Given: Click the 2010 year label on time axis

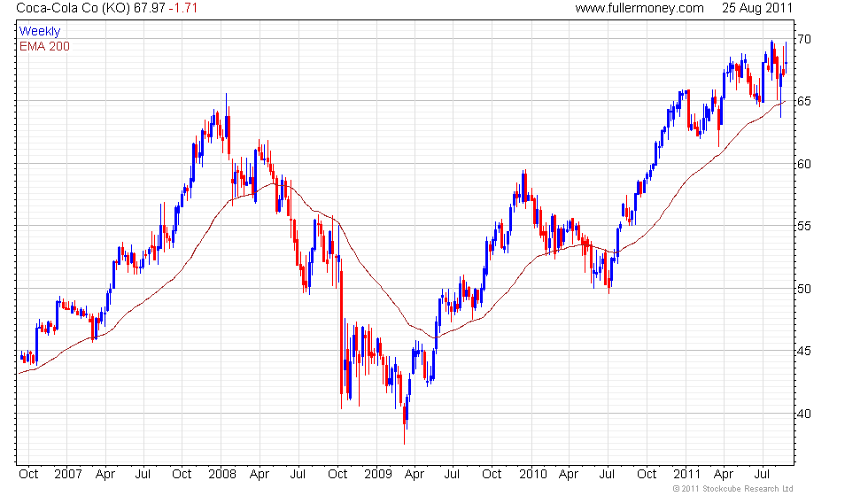Looking at the screenshot, I should 533,475.
